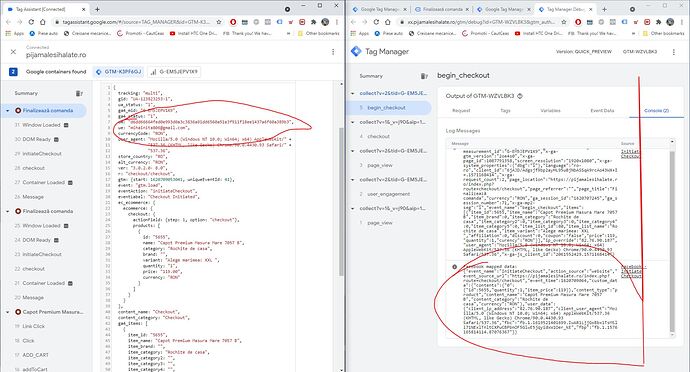Collapse the Capot Premium Masura event group
The image size is (690, 372).
(x=7, y=312)
